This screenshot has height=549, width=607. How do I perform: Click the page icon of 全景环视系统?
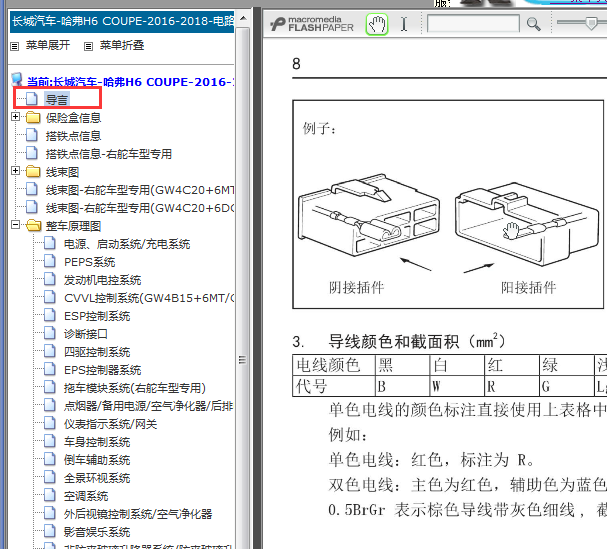click(50, 477)
